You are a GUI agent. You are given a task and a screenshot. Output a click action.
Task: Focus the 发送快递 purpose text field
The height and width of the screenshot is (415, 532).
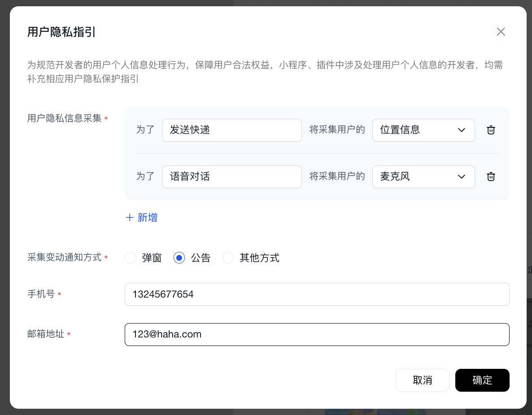pyautogui.click(x=231, y=130)
